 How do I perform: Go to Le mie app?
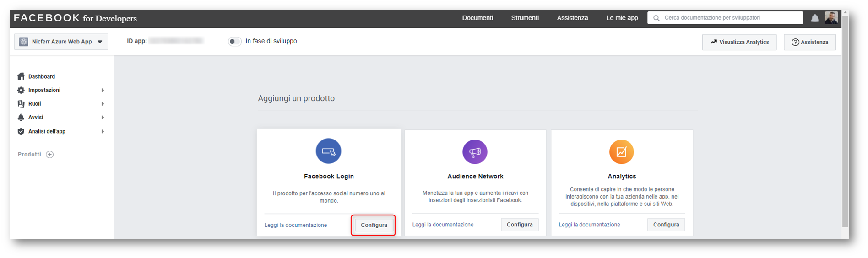click(622, 18)
